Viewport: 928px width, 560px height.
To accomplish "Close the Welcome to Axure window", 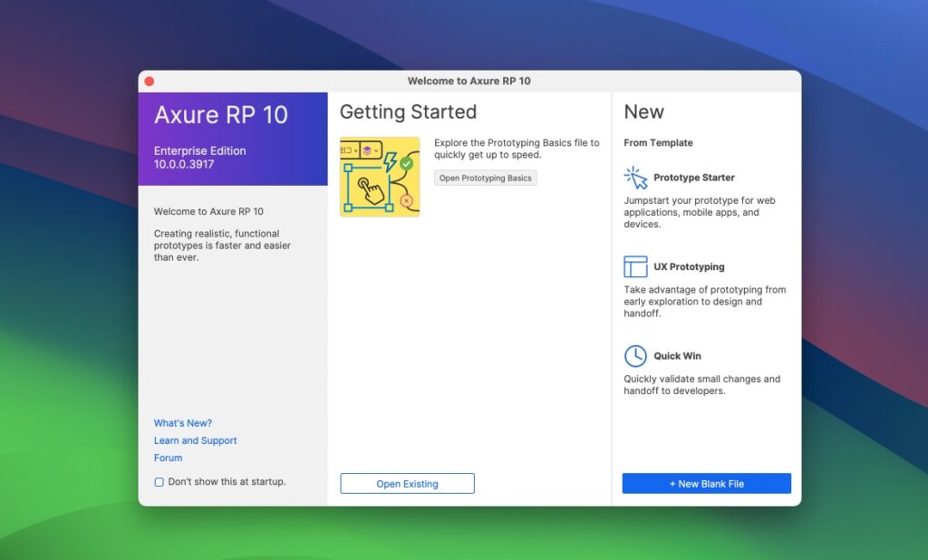I will pyautogui.click(x=149, y=81).
